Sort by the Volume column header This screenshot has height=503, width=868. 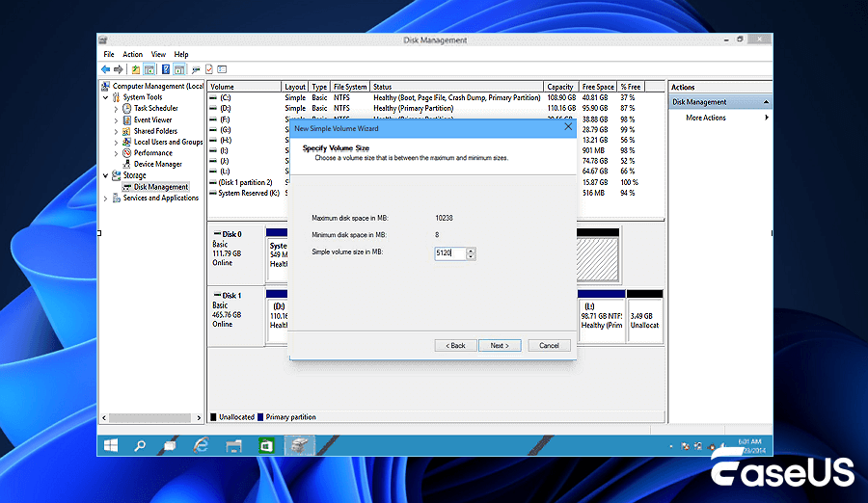[x=244, y=87]
